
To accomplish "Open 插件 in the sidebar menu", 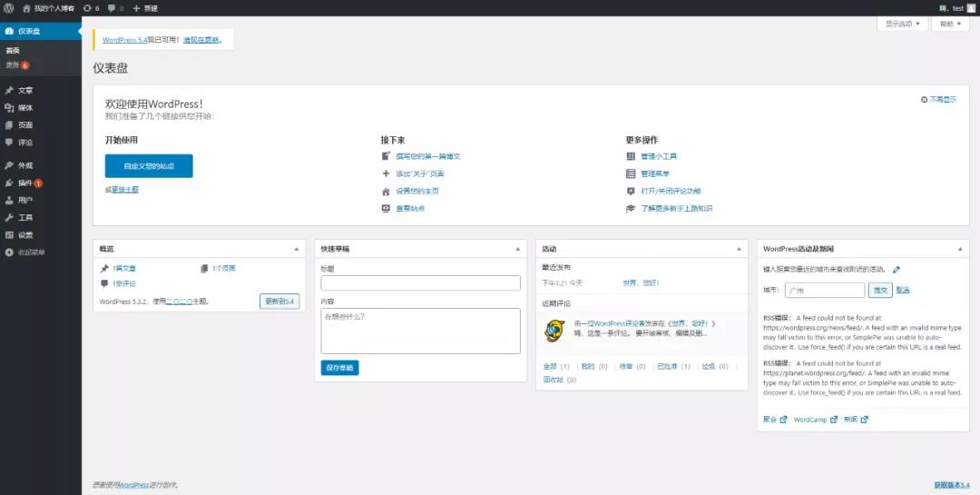I will [x=25, y=183].
